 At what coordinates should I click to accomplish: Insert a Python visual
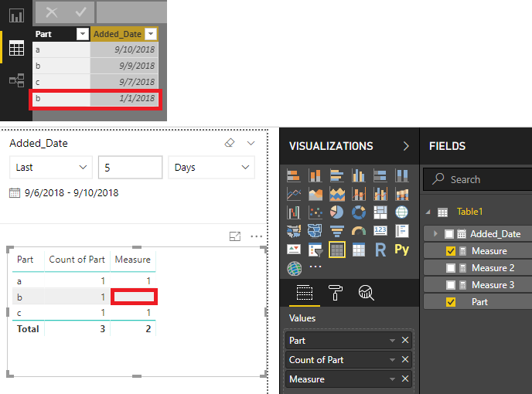(401, 250)
